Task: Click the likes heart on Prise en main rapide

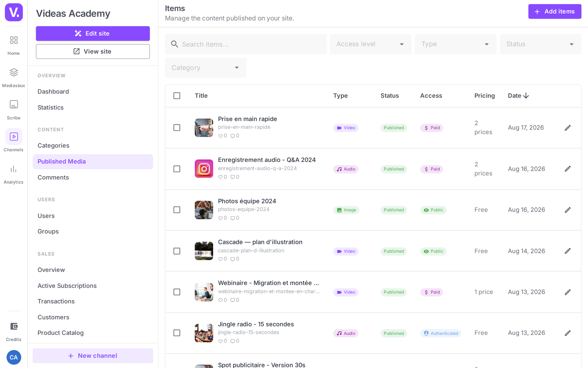Action: 220,136
